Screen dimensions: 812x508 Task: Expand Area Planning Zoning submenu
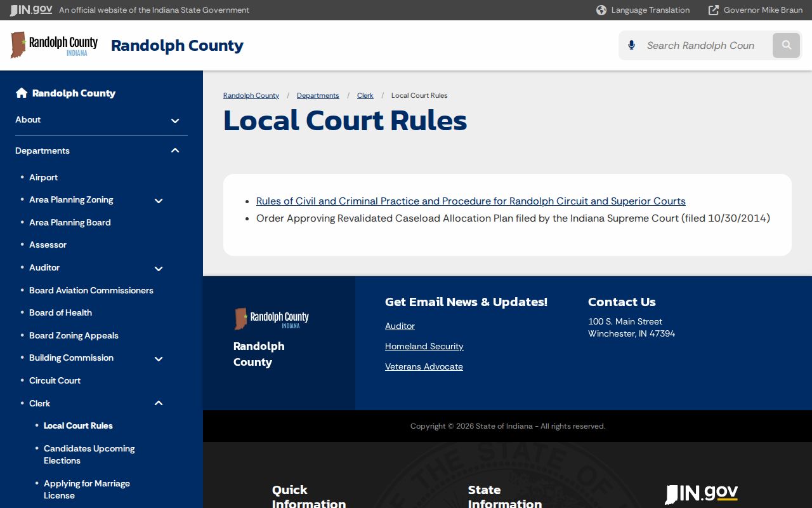click(x=159, y=201)
